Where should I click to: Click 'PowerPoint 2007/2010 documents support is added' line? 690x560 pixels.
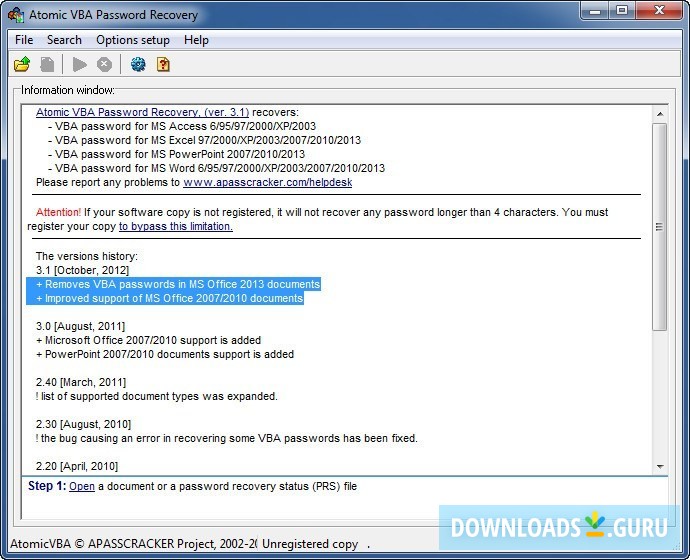click(165, 354)
